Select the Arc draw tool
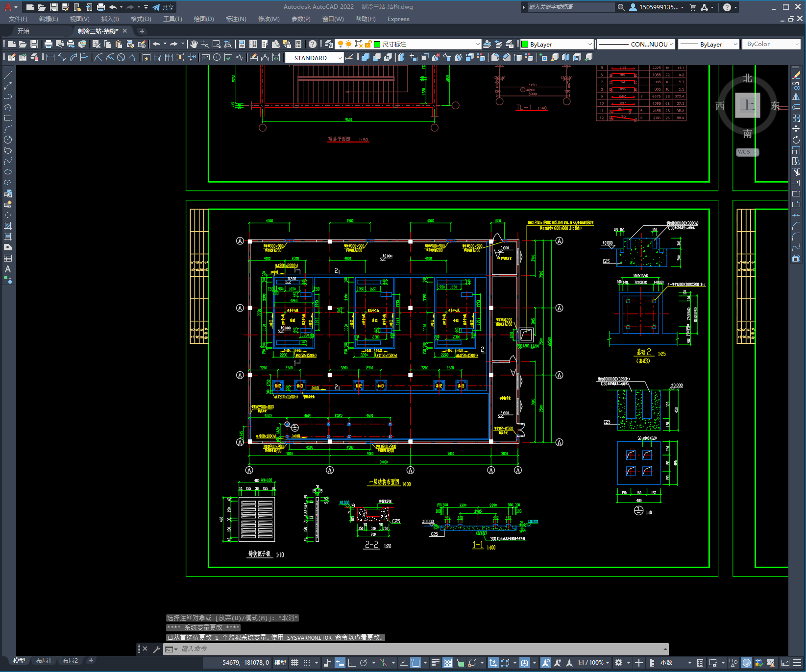This screenshot has width=806, height=672. [8, 129]
